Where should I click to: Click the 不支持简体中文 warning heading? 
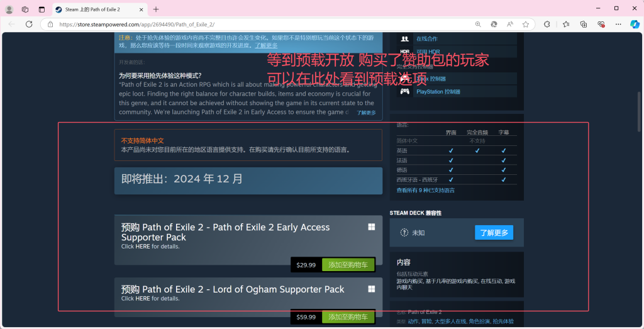pos(143,140)
